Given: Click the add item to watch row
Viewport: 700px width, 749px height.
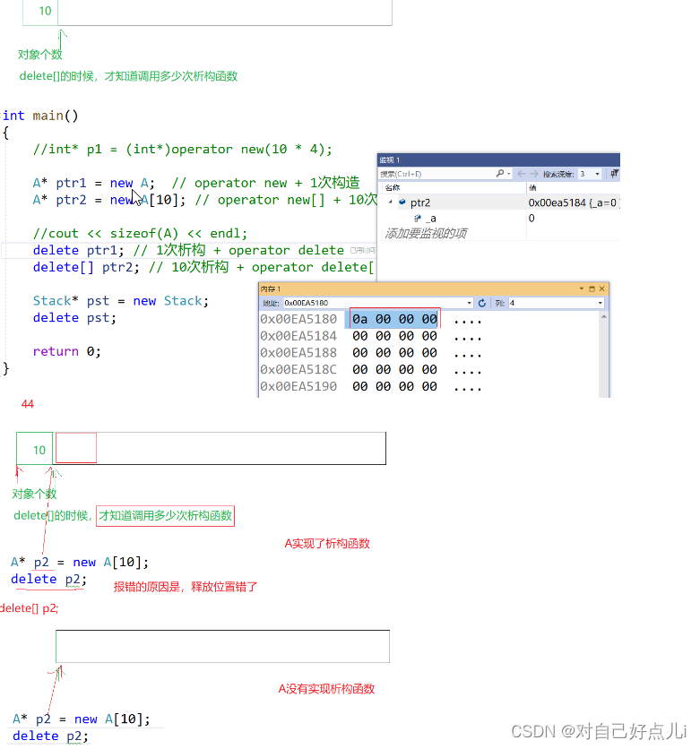Looking at the screenshot, I should (x=426, y=233).
